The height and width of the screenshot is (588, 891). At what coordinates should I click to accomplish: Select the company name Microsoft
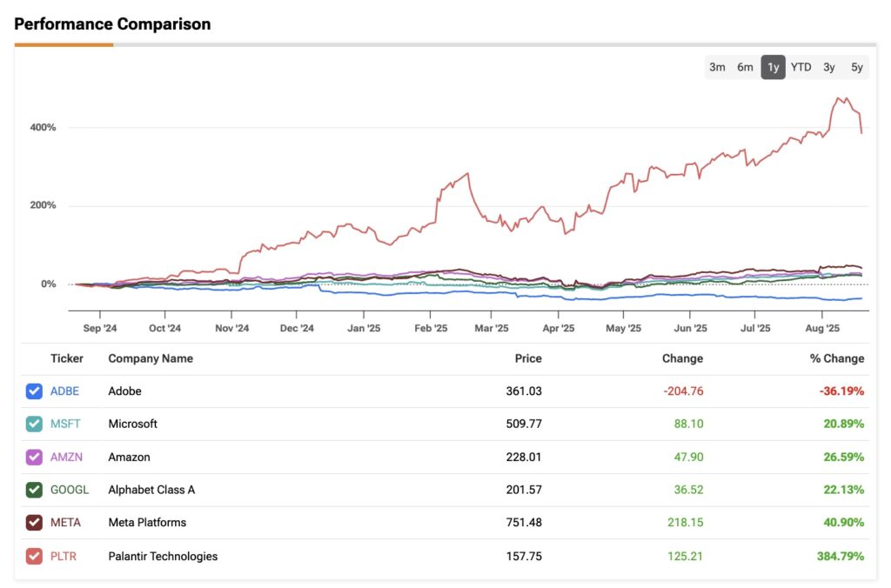coord(132,424)
